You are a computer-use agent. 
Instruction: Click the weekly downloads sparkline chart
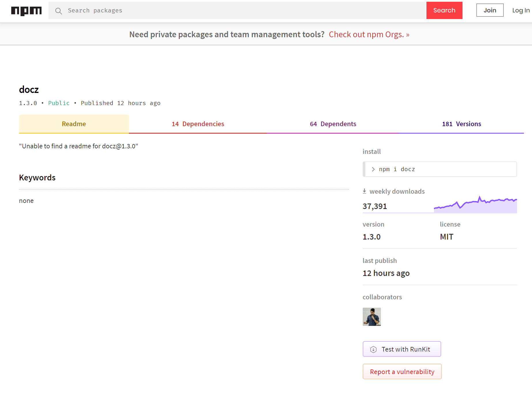[475, 205]
